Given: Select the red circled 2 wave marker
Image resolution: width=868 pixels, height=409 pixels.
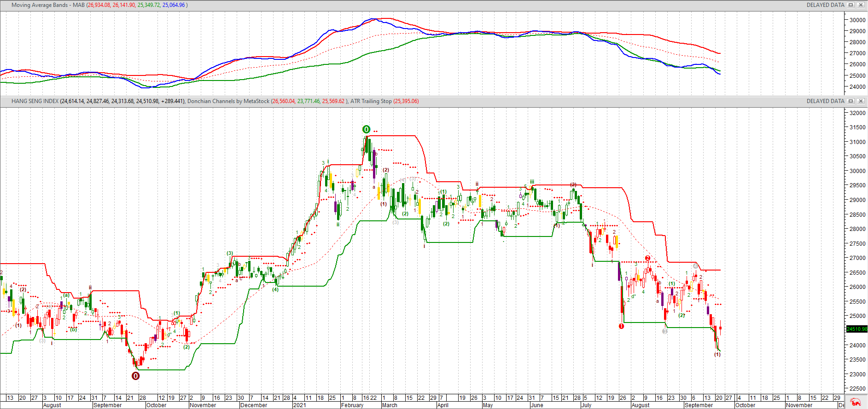Looking at the screenshot, I should click(647, 259).
